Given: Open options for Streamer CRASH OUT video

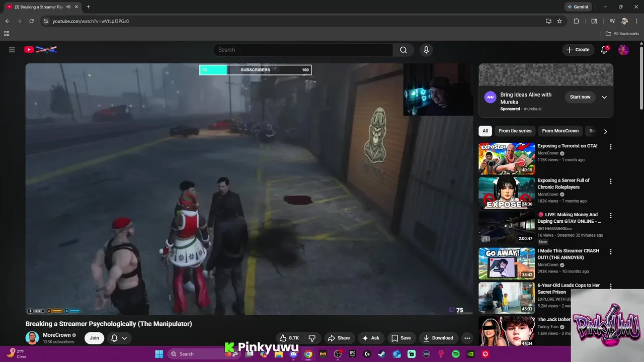Looking at the screenshot, I should coord(611,251).
